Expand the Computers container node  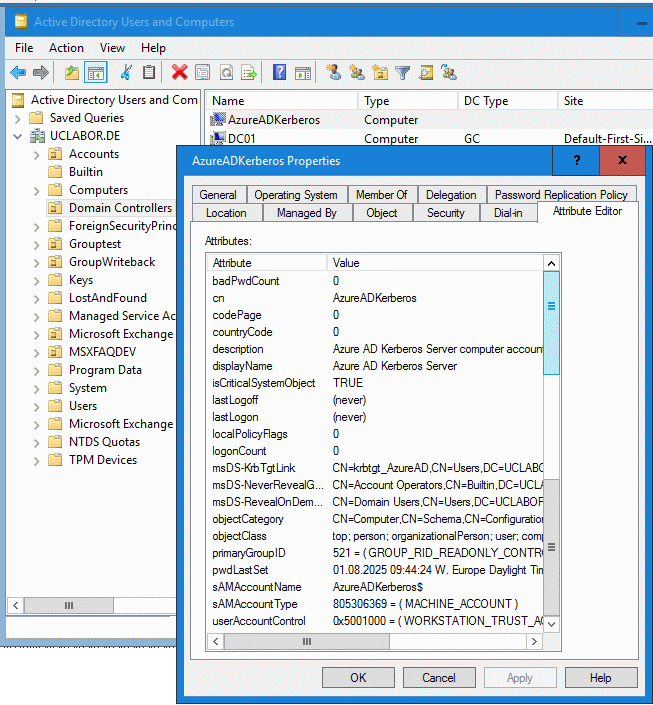tap(36, 191)
